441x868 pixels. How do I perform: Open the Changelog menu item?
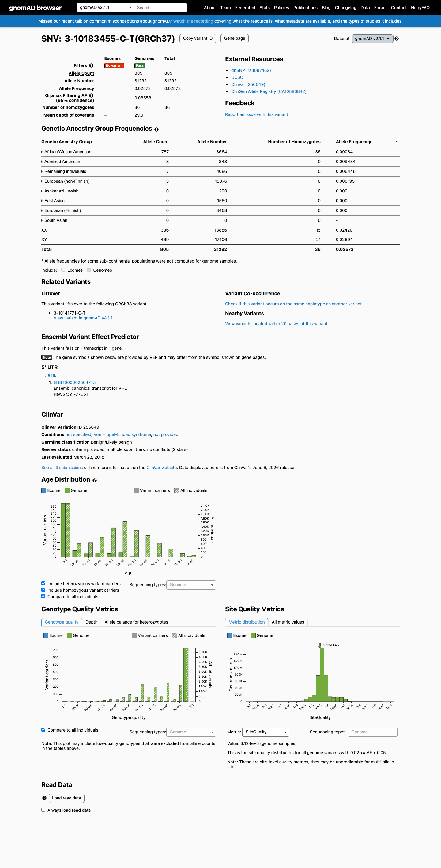(345, 8)
